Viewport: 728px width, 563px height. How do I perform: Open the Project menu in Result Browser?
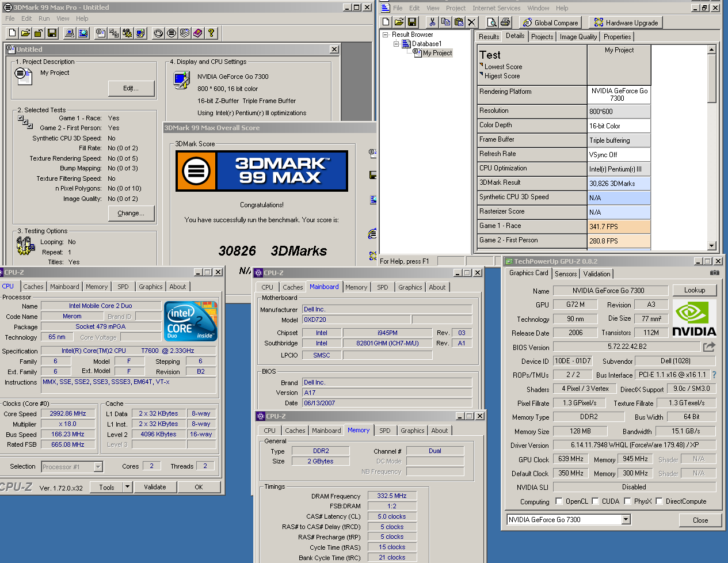coord(456,8)
